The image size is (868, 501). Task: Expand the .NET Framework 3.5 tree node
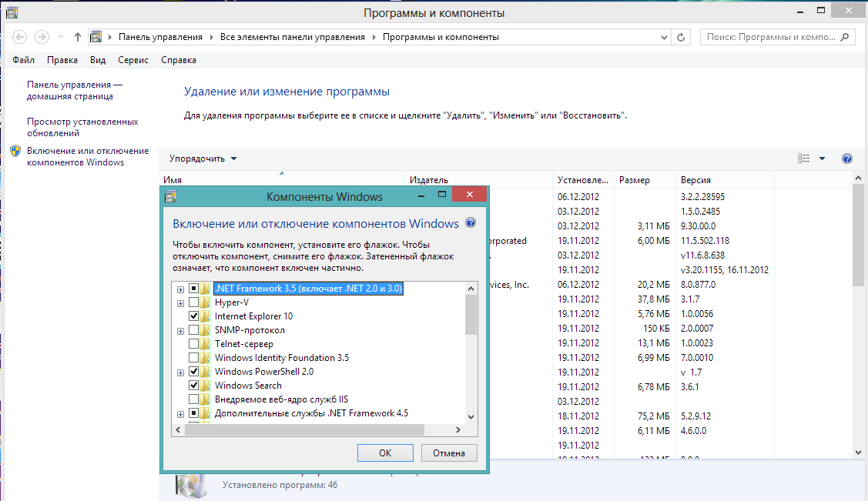[180, 289]
